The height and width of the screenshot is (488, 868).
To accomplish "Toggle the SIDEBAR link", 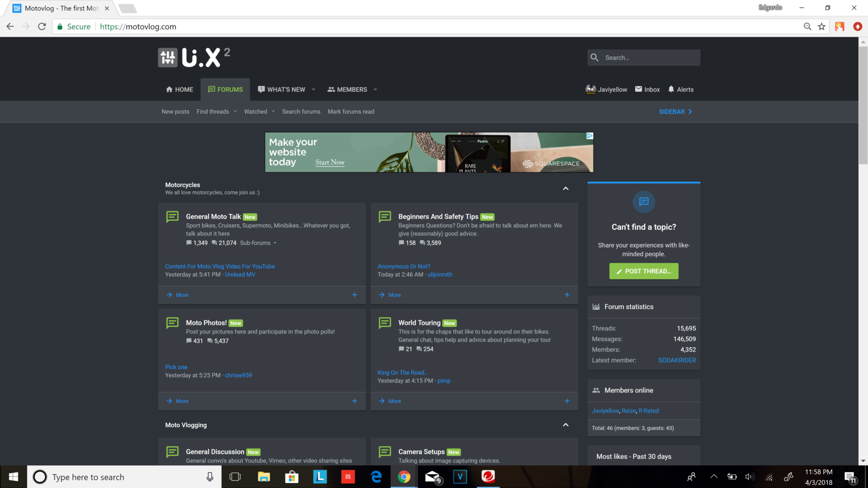I will [675, 112].
